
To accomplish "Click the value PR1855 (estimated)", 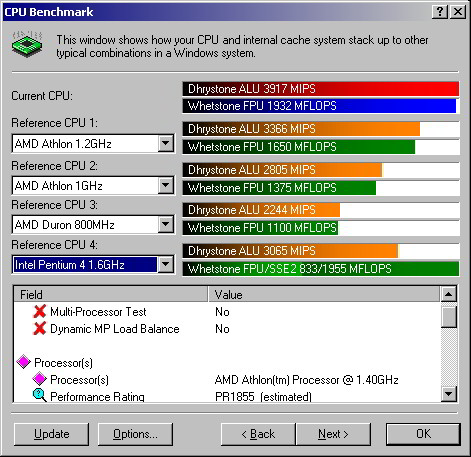I will [x=263, y=397].
